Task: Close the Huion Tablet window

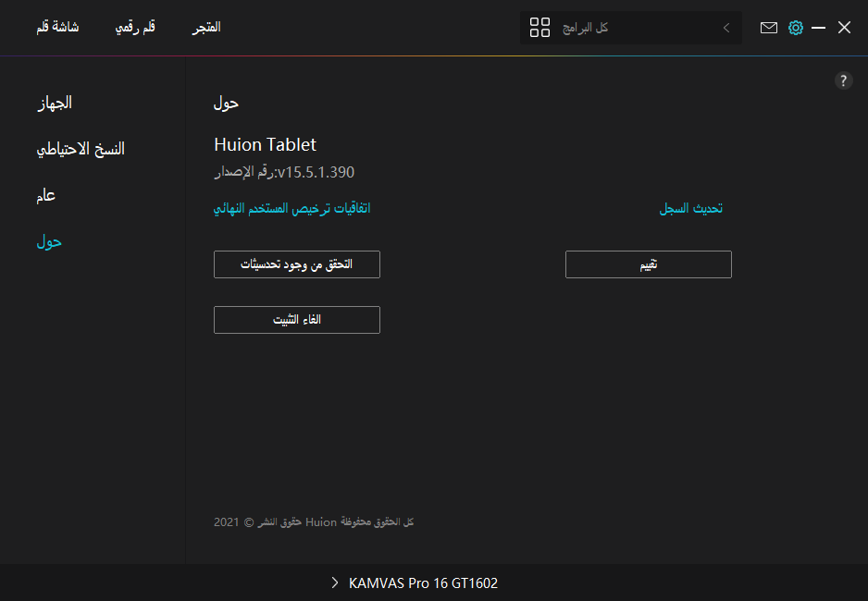Action: (x=844, y=28)
